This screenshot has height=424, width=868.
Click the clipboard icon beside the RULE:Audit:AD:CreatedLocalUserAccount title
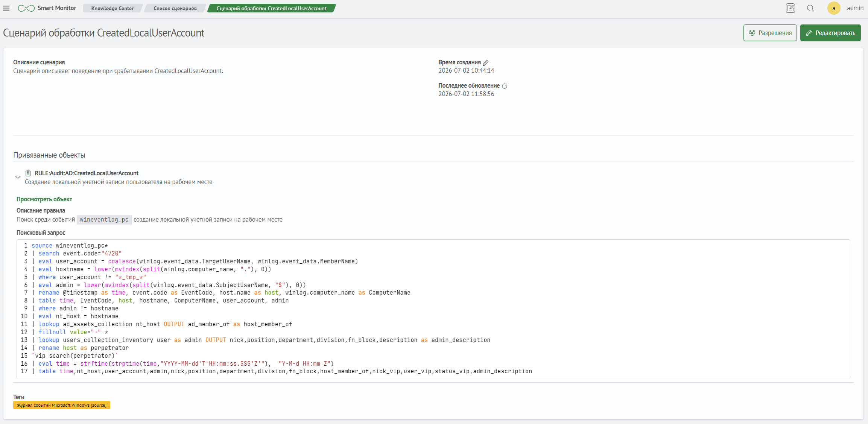point(28,173)
